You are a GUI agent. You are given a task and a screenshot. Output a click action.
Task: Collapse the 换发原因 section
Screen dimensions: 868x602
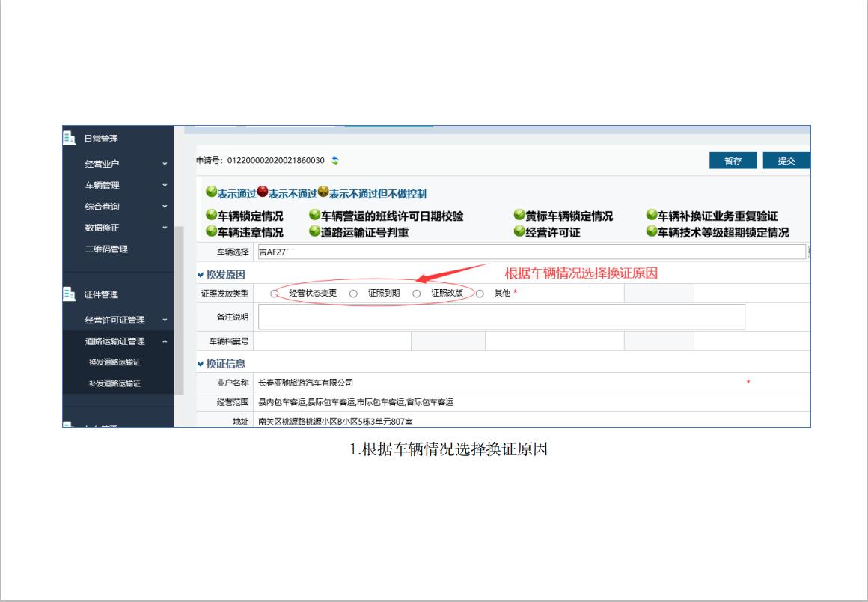point(201,275)
